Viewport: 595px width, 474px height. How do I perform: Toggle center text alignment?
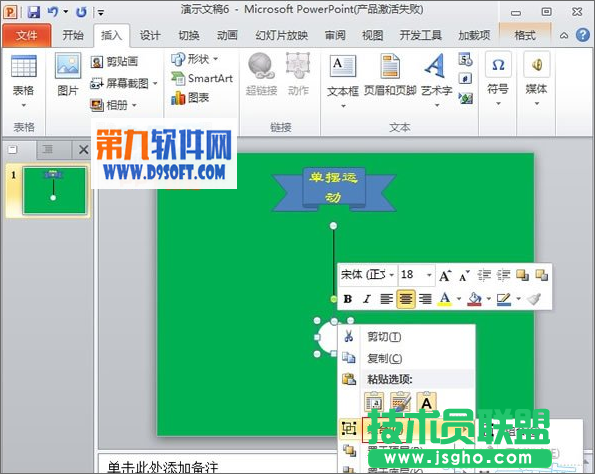tap(406, 299)
